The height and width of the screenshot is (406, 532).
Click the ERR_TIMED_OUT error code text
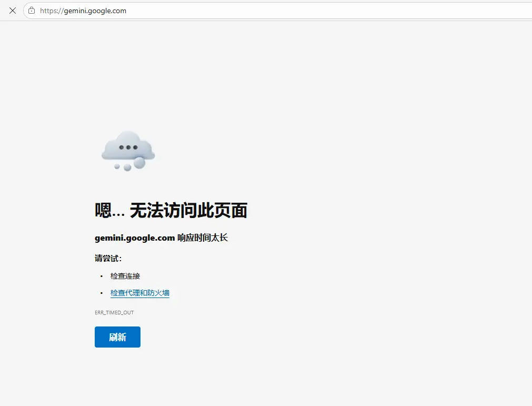114,312
